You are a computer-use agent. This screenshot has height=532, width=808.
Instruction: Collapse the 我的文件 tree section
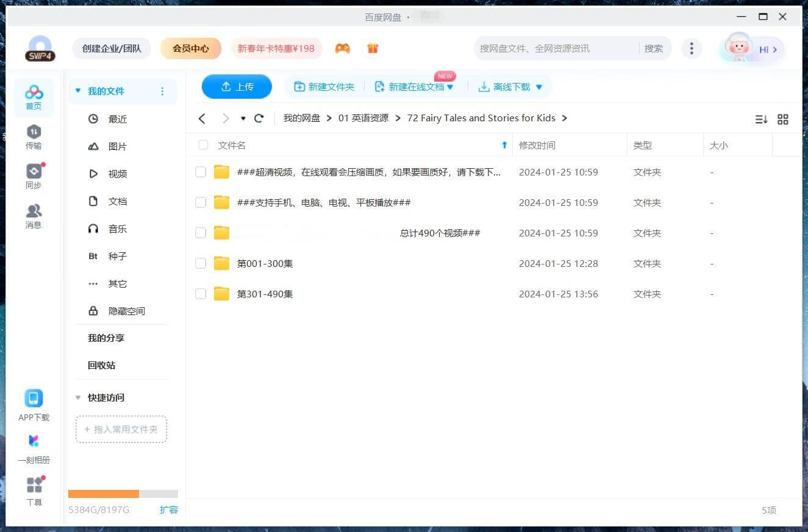click(x=78, y=91)
